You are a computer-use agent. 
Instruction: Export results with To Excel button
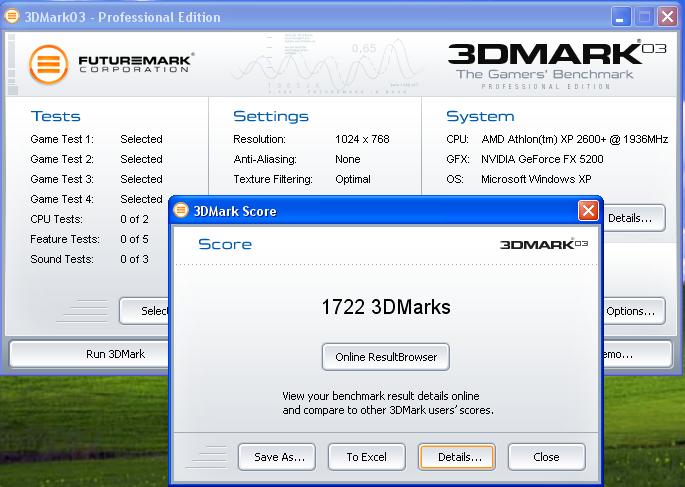pyautogui.click(x=367, y=457)
